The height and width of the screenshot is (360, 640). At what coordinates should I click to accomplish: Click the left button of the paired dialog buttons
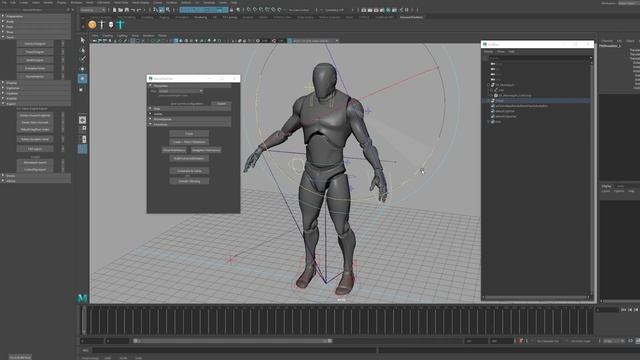174,150
